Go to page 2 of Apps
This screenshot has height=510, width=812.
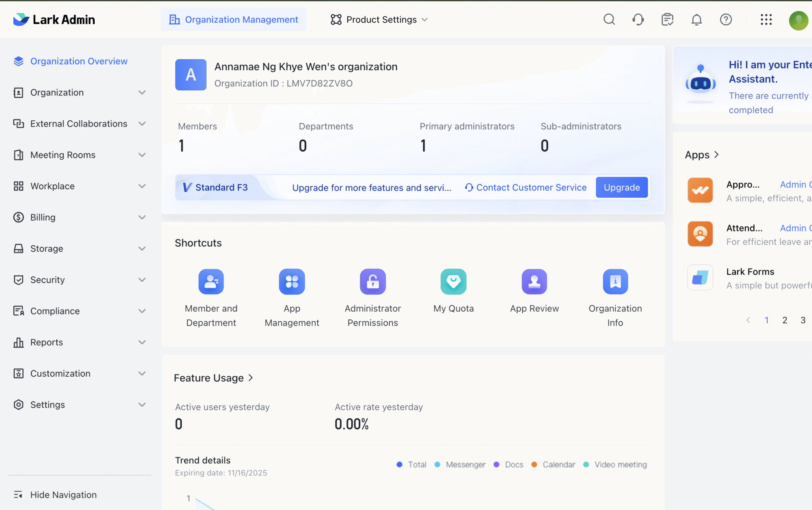(x=784, y=320)
